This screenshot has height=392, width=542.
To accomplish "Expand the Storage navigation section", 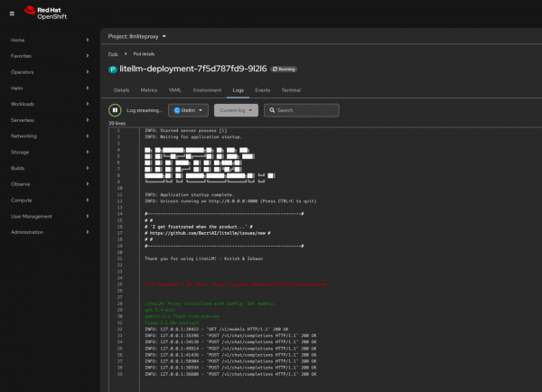I will pos(50,152).
